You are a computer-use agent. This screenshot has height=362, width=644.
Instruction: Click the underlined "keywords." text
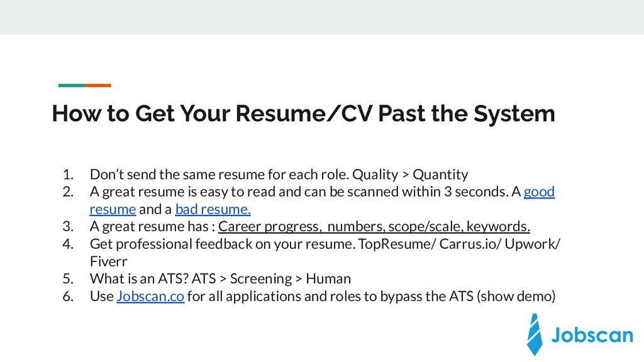click(498, 226)
